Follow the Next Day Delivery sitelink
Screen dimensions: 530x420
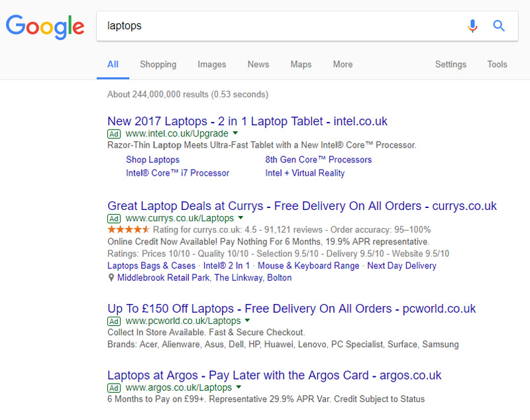(401, 266)
